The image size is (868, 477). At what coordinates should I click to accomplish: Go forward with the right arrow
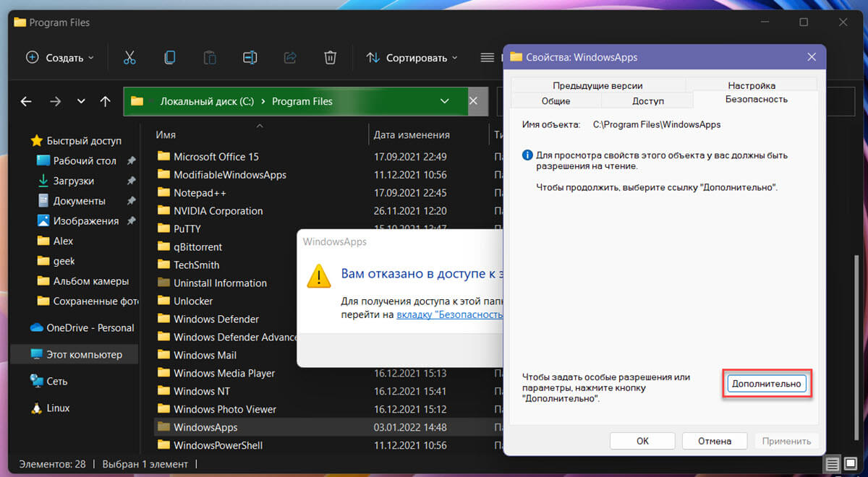[55, 101]
